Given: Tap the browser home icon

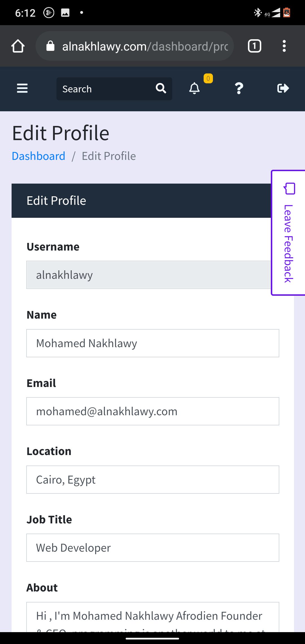Looking at the screenshot, I should pos(18,46).
